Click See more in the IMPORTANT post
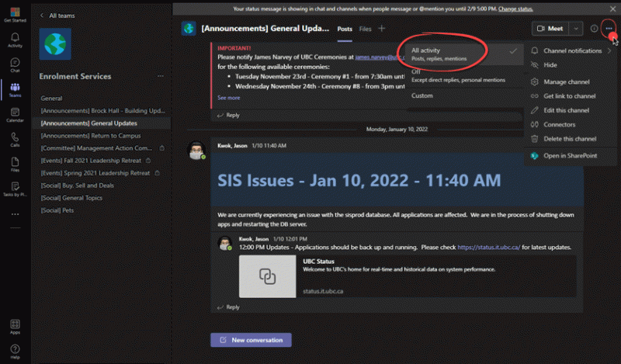The height and width of the screenshot is (364, 621). pos(228,98)
